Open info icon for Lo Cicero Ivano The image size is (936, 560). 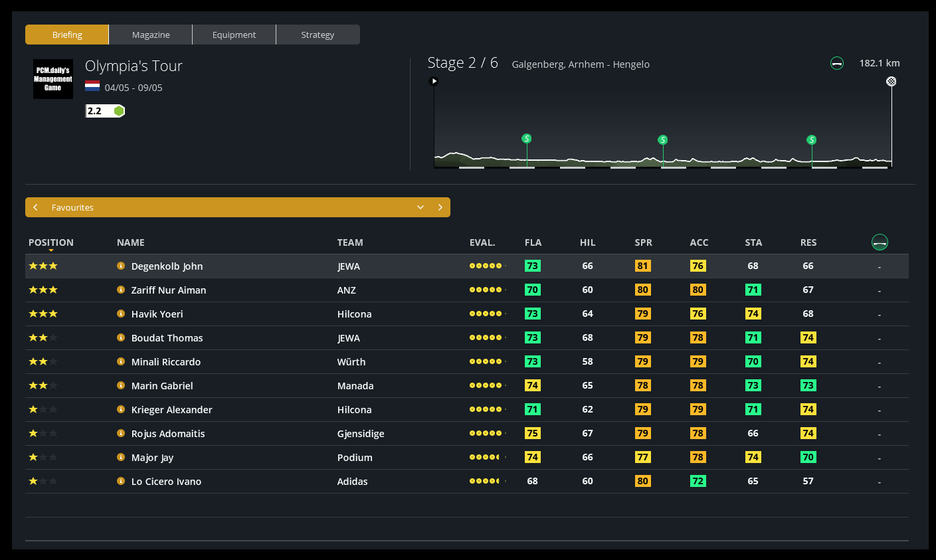(121, 481)
